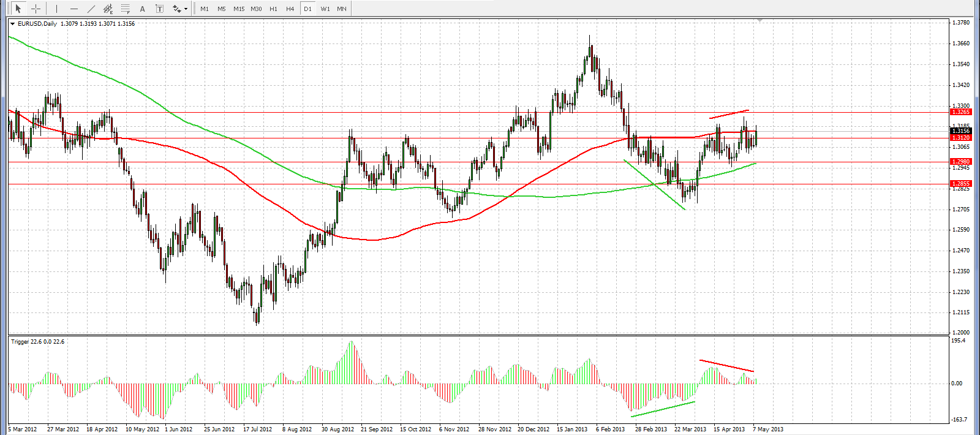Image resolution: width=980 pixels, height=435 pixels.
Task: Switch to the M5 timeframe
Action: pos(222,9)
